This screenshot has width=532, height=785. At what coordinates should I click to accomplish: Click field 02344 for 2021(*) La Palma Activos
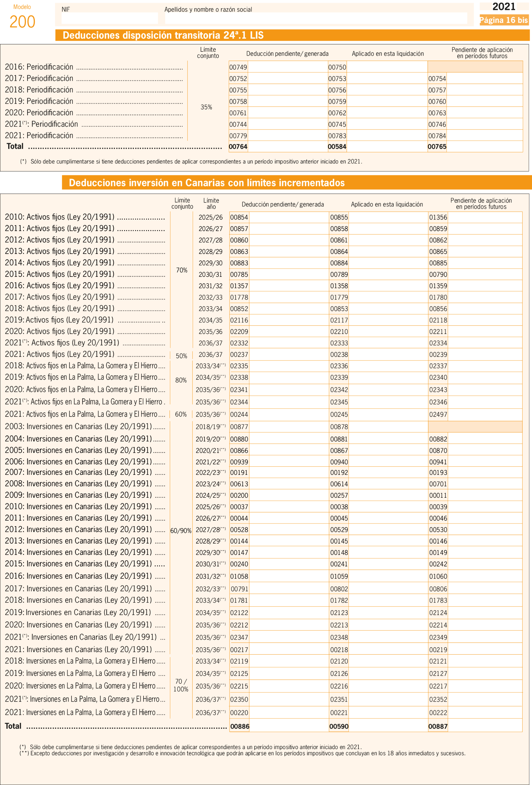pos(289,402)
